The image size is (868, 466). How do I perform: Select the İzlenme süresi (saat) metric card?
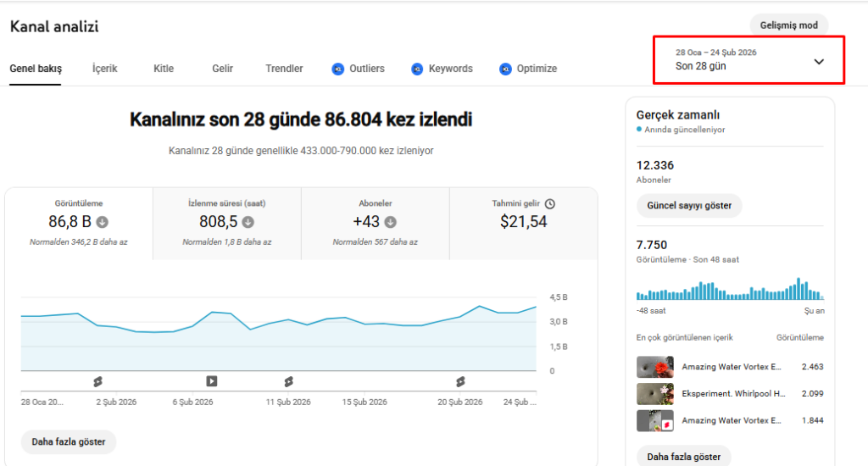pyautogui.click(x=227, y=223)
